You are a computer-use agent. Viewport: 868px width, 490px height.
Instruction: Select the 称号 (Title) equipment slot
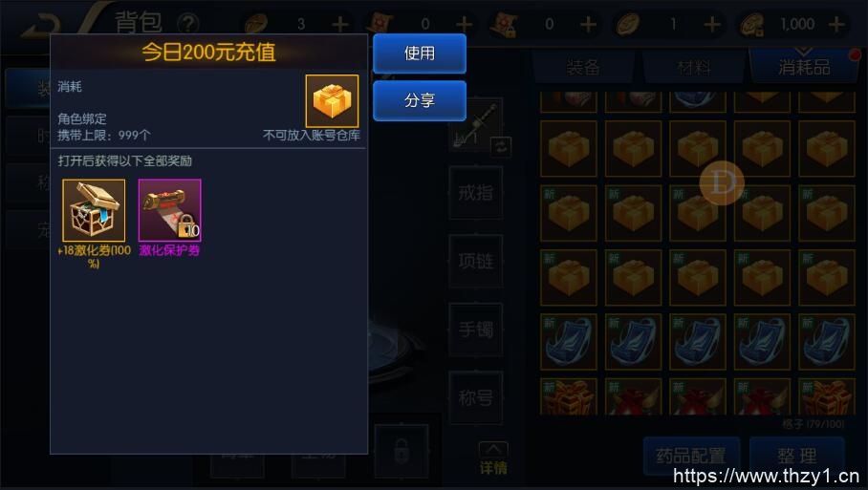coord(475,397)
